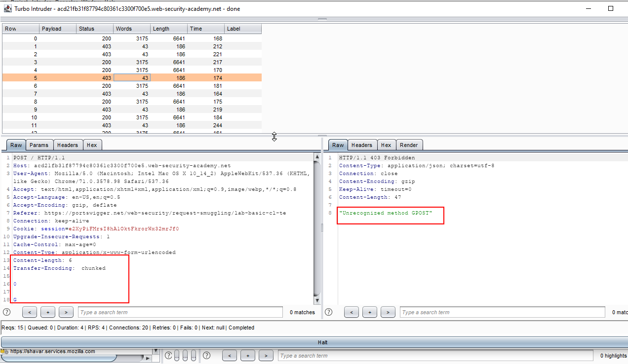Select the response Raw tab
This screenshot has height=364, width=628.
point(338,145)
